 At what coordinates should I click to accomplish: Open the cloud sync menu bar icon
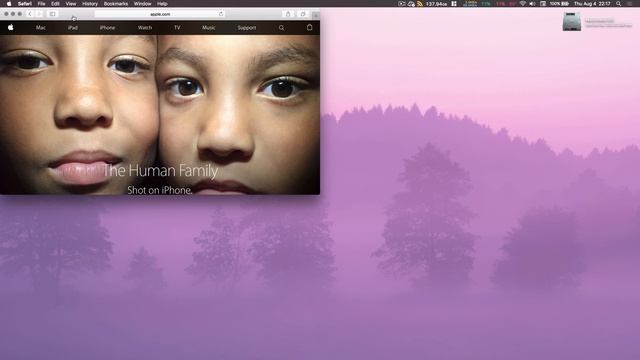tap(411, 4)
